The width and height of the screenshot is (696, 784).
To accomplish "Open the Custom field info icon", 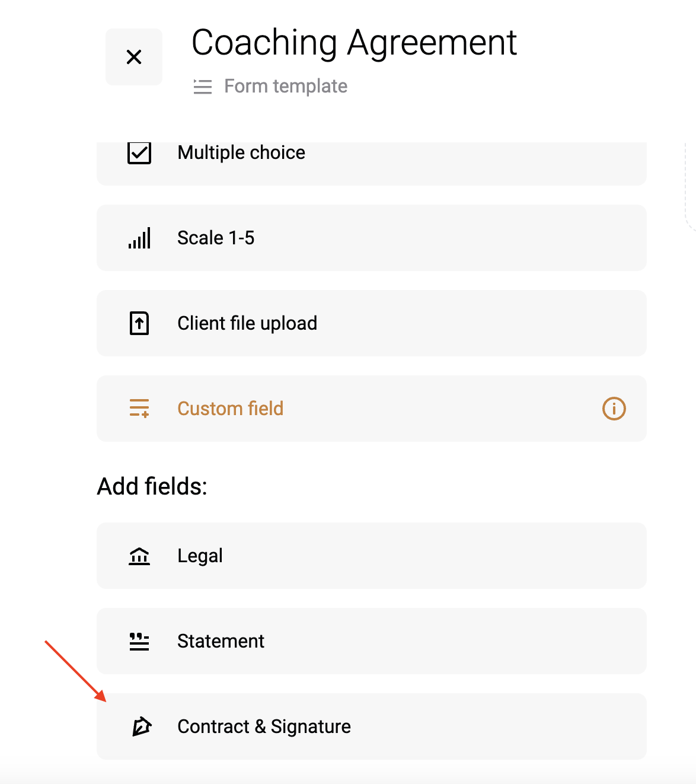I will click(x=614, y=409).
